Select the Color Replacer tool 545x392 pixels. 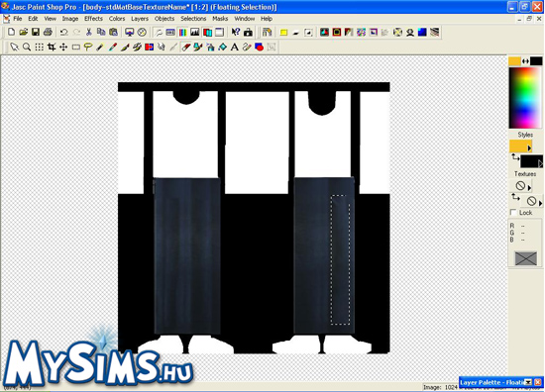pyautogui.click(x=149, y=47)
